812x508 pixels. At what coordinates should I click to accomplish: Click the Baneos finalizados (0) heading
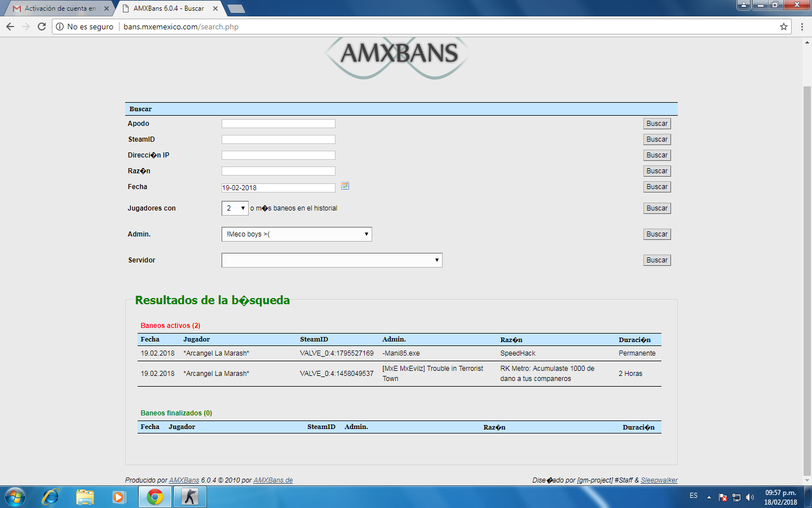click(x=176, y=413)
